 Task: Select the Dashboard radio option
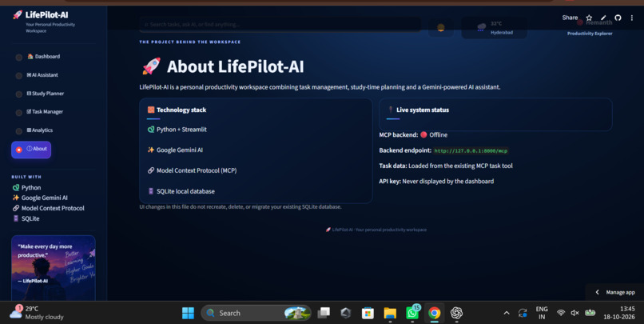click(19, 57)
